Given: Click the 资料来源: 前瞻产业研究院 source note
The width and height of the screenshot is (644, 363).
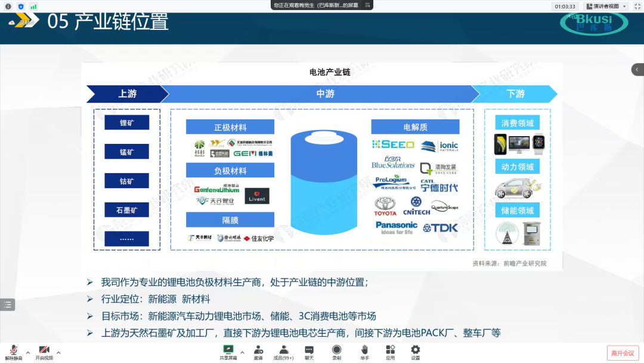Looking at the screenshot, I should coord(509,263).
